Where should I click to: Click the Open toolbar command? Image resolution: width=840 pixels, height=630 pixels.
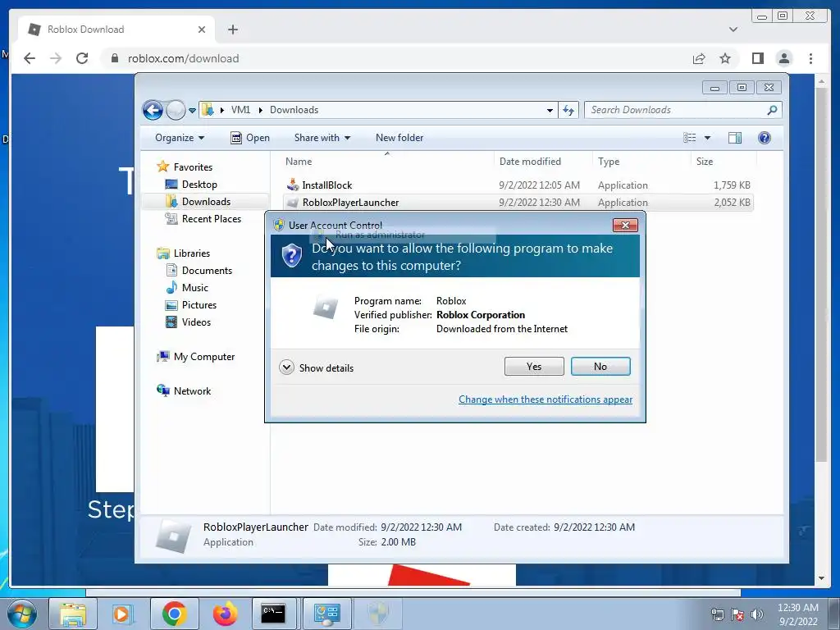(x=250, y=138)
